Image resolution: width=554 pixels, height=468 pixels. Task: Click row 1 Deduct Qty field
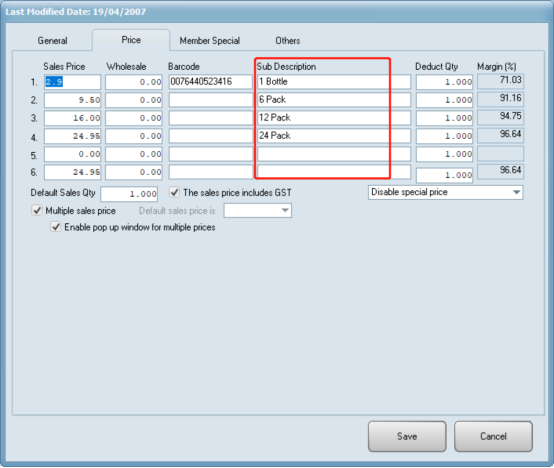tap(444, 82)
